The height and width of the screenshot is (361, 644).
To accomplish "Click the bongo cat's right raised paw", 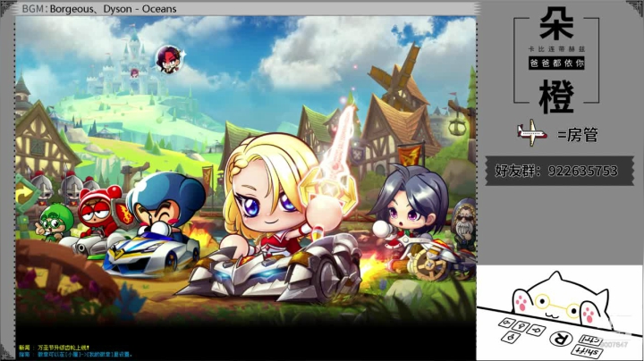I will point(588,314).
